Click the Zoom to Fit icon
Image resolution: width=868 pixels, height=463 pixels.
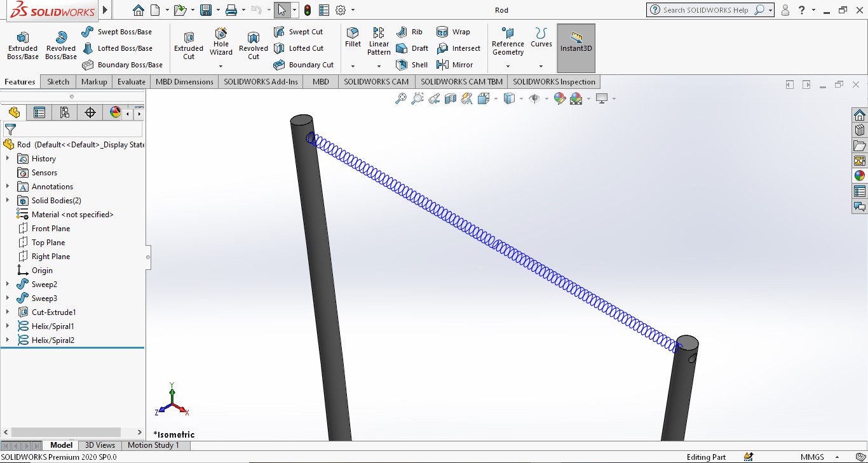click(401, 98)
